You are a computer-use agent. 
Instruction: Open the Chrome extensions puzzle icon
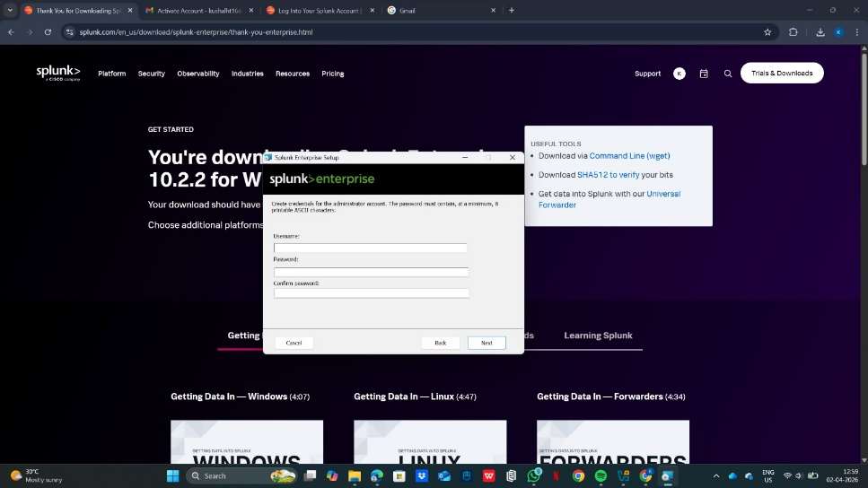793,32
